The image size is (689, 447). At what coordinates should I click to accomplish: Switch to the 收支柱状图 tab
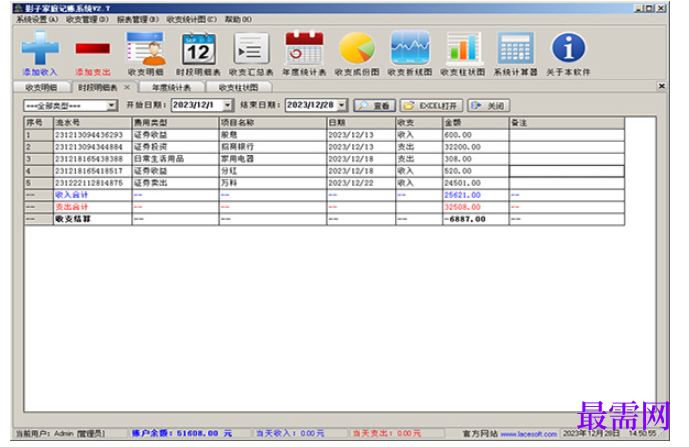click(x=238, y=87)
